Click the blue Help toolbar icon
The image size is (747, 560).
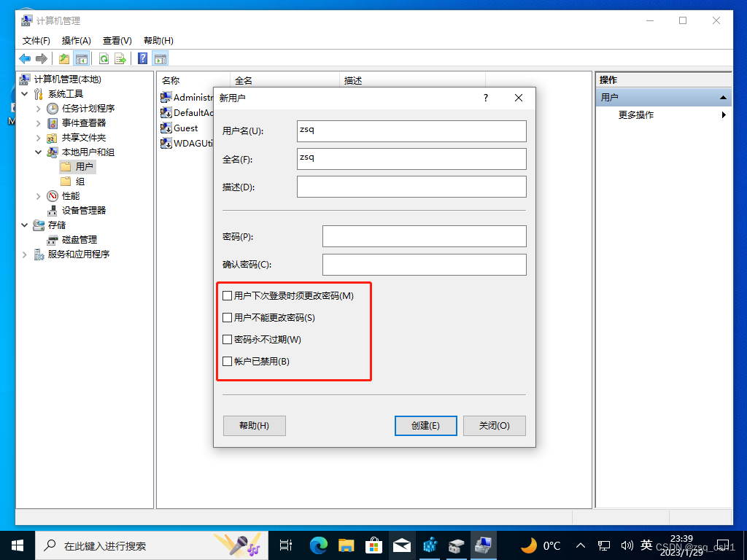coord(142,58)
